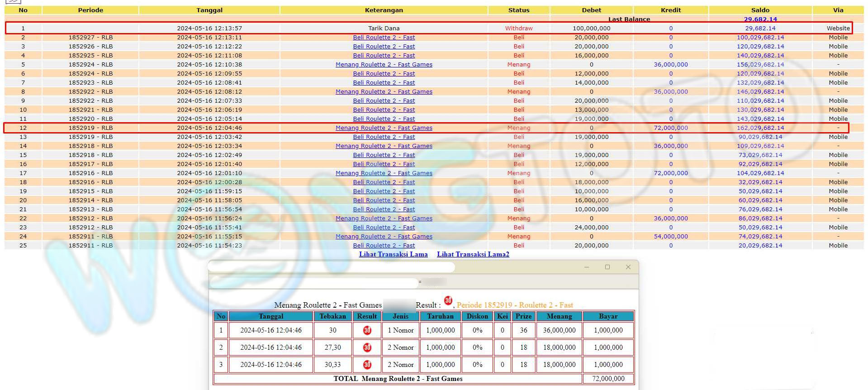Open Lihat Transaksi Lama2 link

tap(473, 254)
